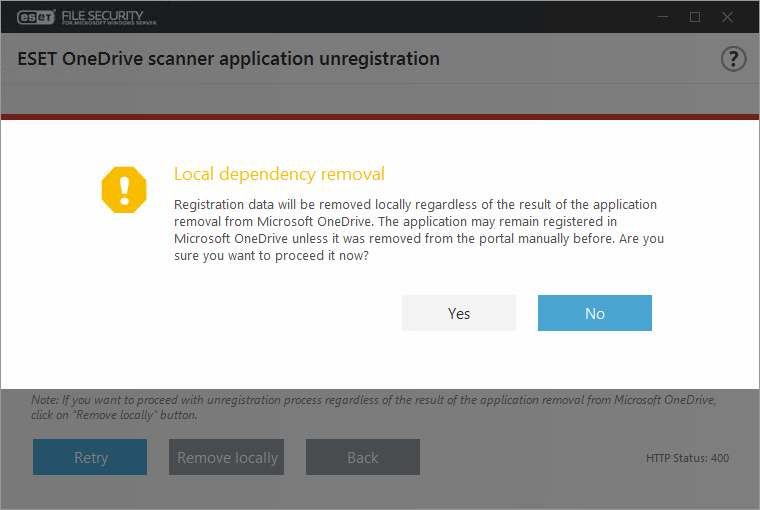Viewport: 760px width, 510px height.
Task: Minimize the ESET File Security window
Action: coord(659,17)
